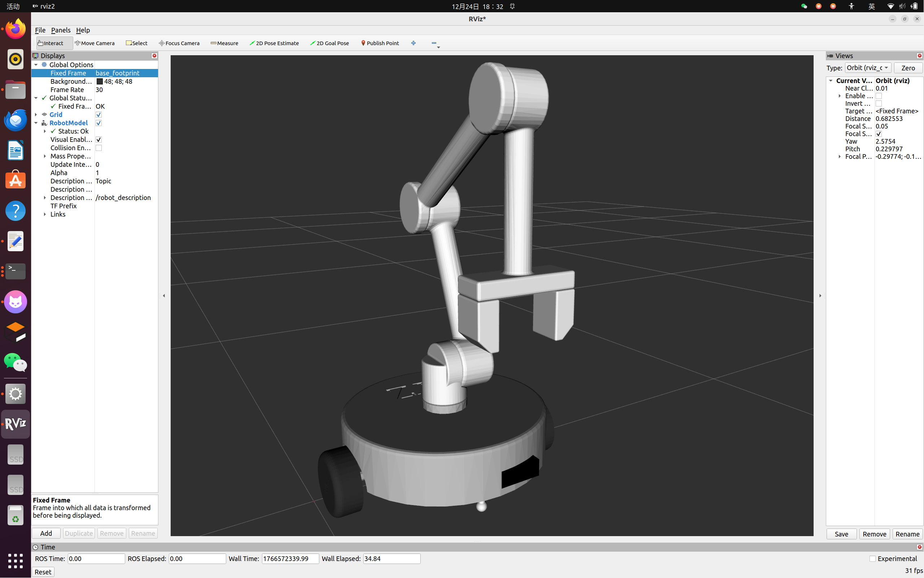Select the Move Camera tool
The width and height of the screenshot is (924, 578).
95,43
